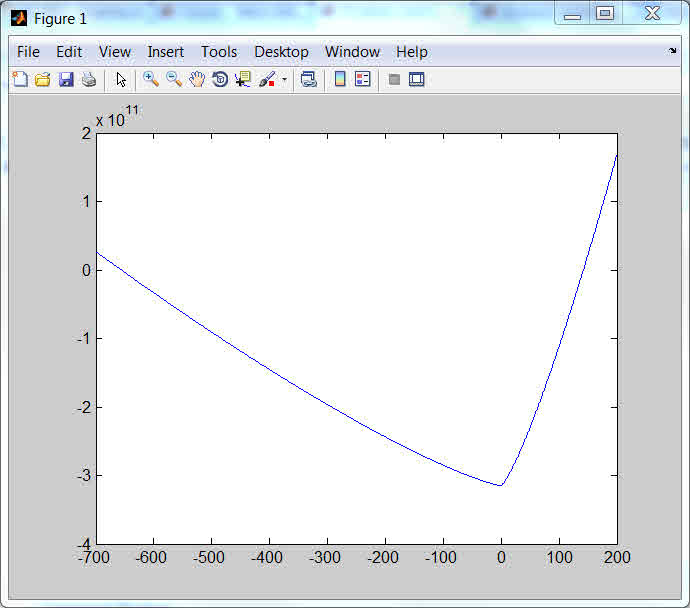Open the Tools menu
This screenshot has height=608, width=690.
(219, 52)
